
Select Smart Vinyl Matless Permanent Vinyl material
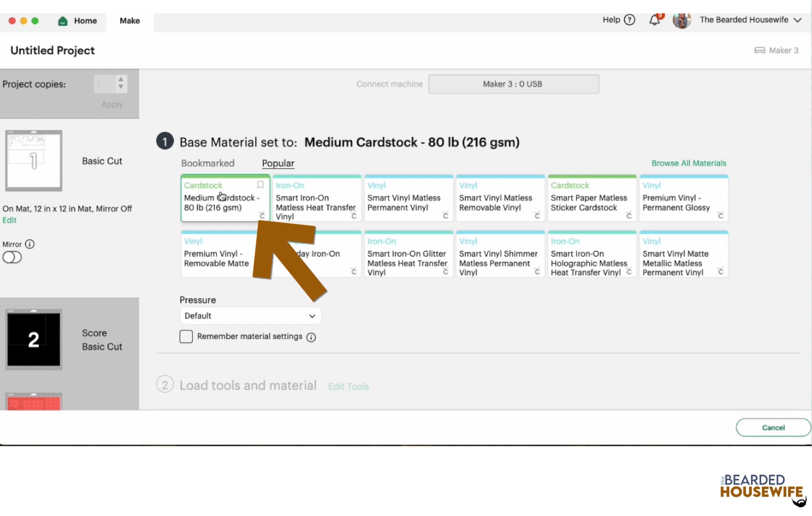[x=408, y=199]
